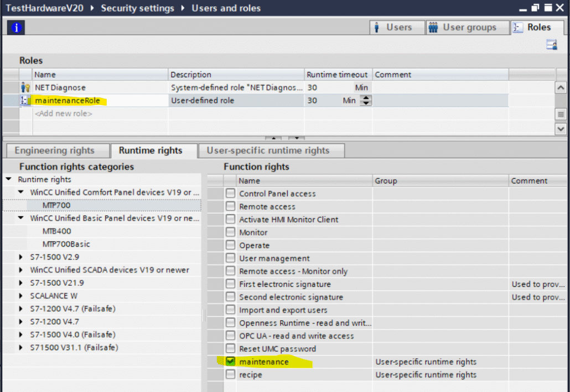Click the maintenanceRole row icon
The height and width of the screenshot is (392, 570).
25,101
